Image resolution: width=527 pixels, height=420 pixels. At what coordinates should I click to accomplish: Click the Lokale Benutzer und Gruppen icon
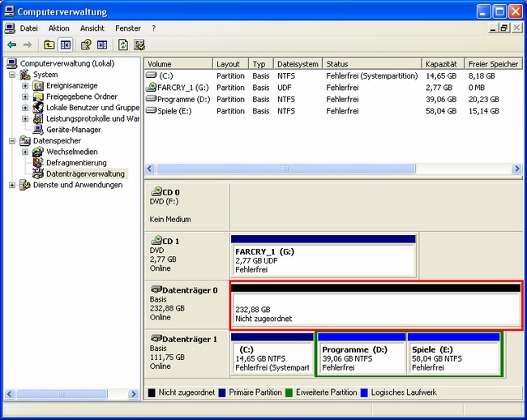click(x=38, y=108)
